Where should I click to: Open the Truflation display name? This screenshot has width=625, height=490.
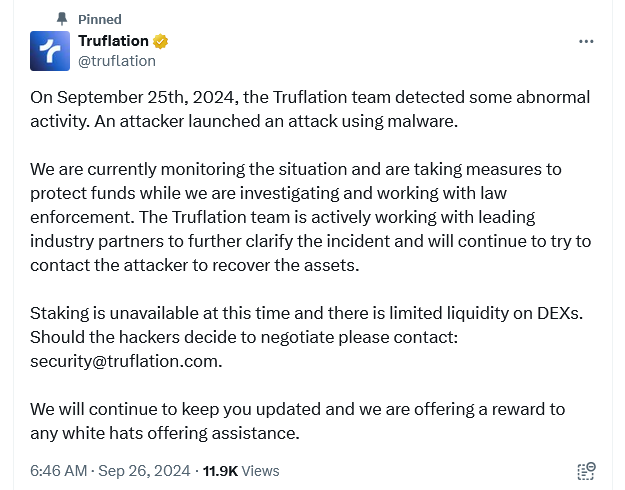click(113, 41)
